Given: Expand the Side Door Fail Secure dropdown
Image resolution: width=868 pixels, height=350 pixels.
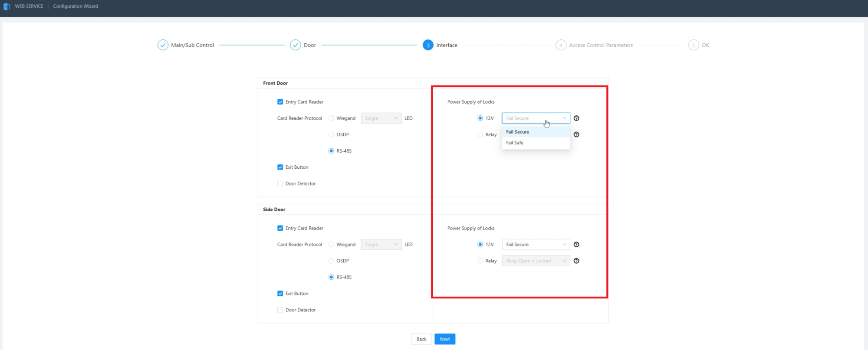Looking at the screenshot, I should point(536,245).
